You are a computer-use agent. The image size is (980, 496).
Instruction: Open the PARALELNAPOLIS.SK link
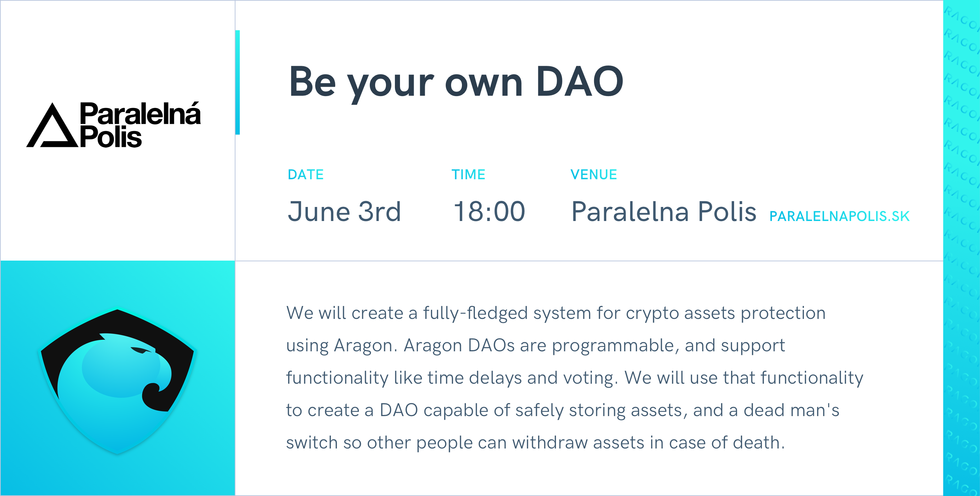[839, 216]
